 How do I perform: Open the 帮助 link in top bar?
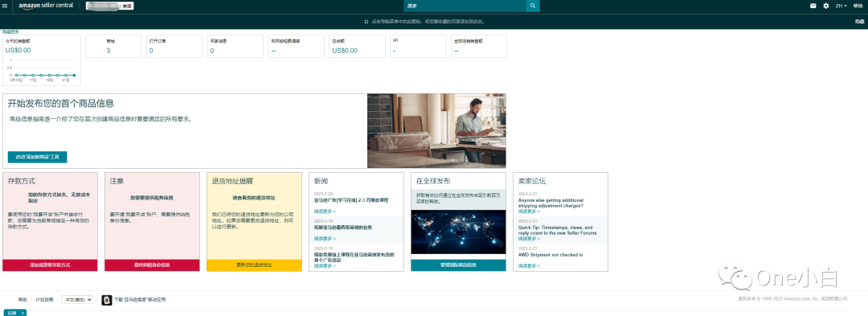(858, 6)
